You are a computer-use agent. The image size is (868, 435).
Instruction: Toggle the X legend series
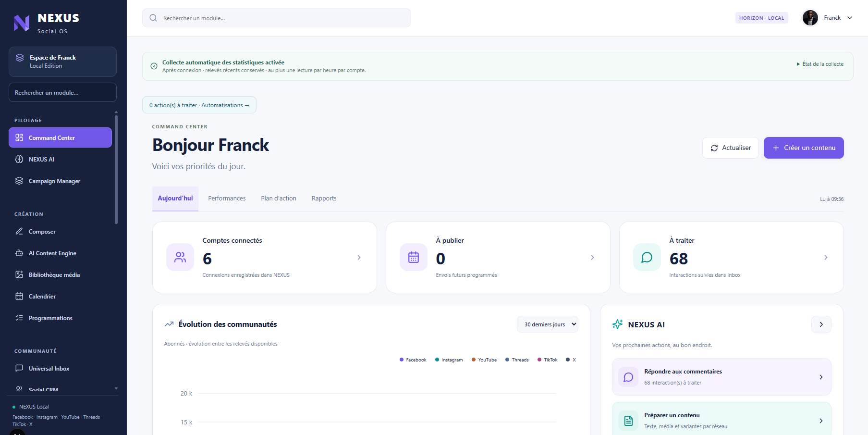571,360
